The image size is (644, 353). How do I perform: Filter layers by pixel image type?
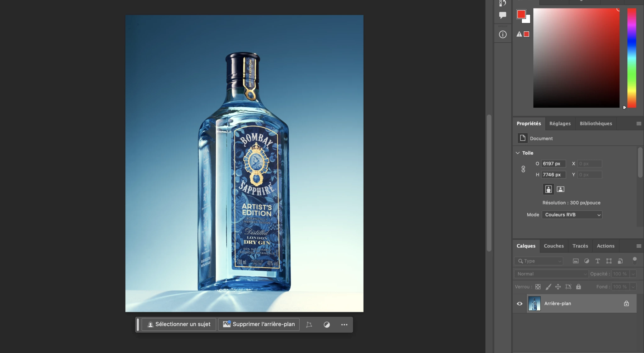pyautogui.click(x=575, y=261)
